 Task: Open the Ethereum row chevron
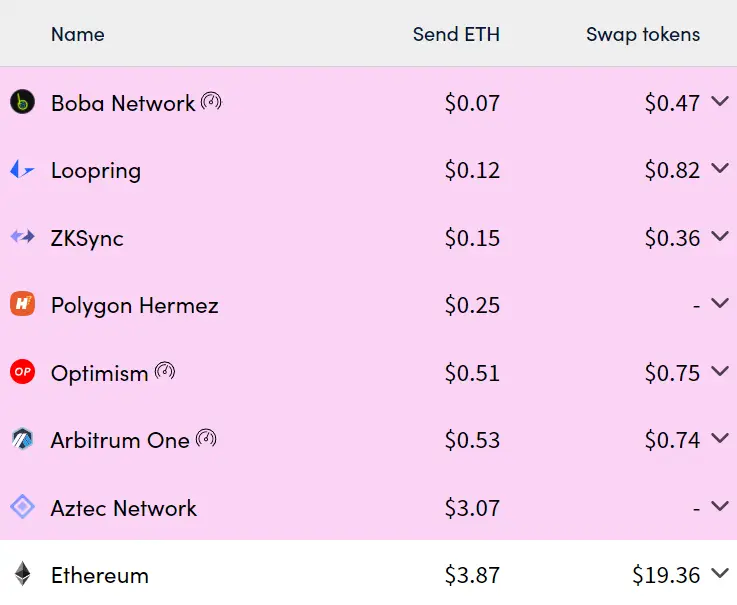(x=720, y=574)
